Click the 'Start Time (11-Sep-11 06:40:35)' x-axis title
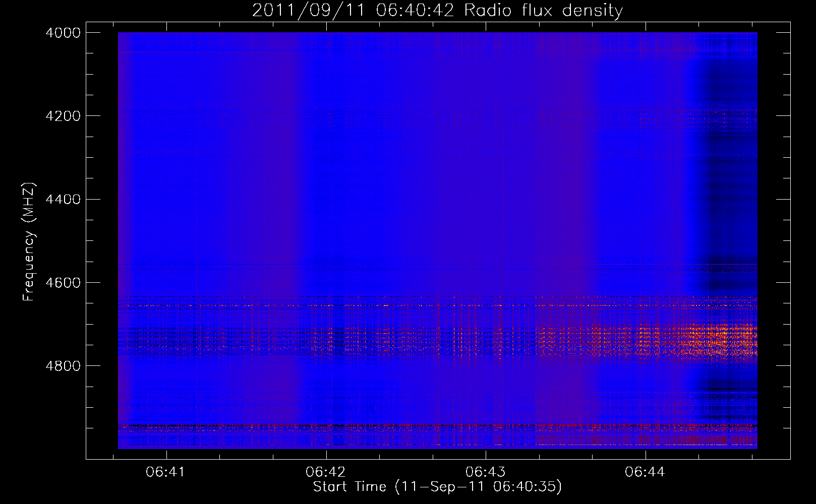Viewport: 816px width, 504px height. [437, 487]
